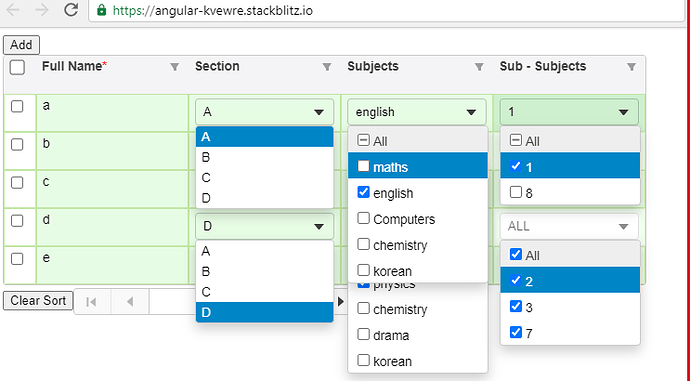Toggle the select-all header checkbox
The height and width of the screenshot is (381, 690).
tap(17, 67)
